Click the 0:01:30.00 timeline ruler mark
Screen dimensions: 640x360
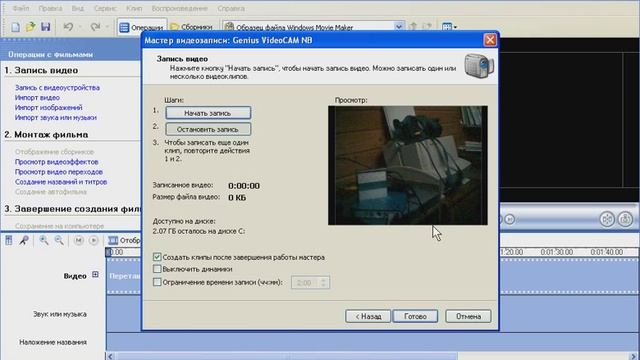[x=556, y=252]
